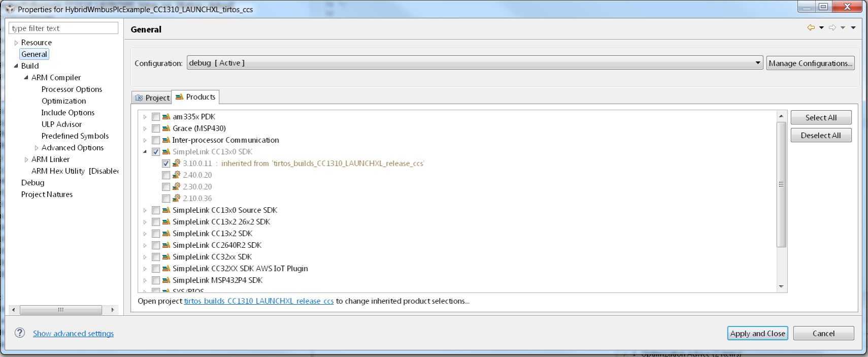Click the settings tree horizontal scrollbar thumb
The height and width of the screenshot is (357, 868).
click(x=61, y=310)
